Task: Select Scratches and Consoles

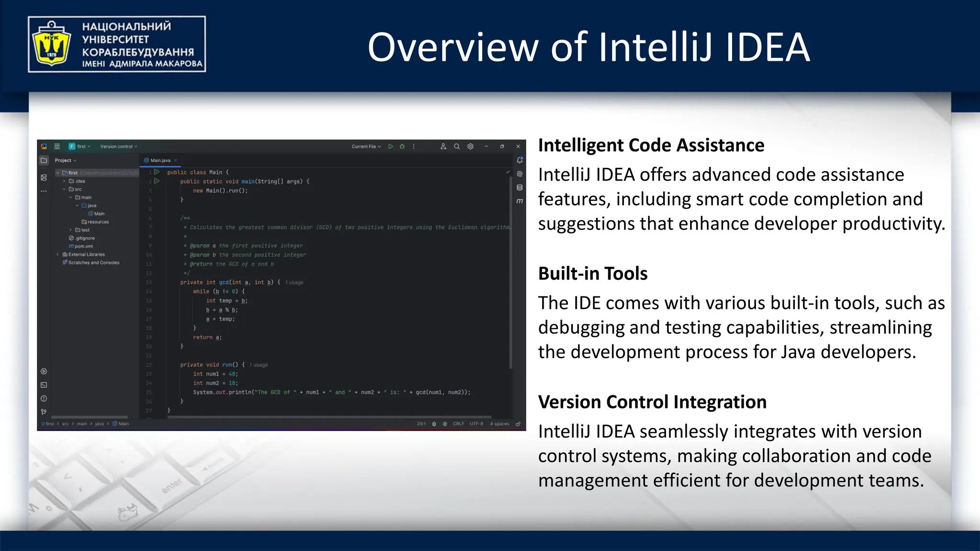Action: pos(91,263)
